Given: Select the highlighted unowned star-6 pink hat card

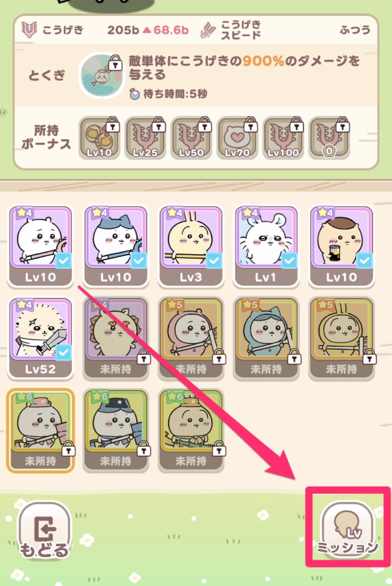Looking at the screenshot, I should (x=40, y=431).
